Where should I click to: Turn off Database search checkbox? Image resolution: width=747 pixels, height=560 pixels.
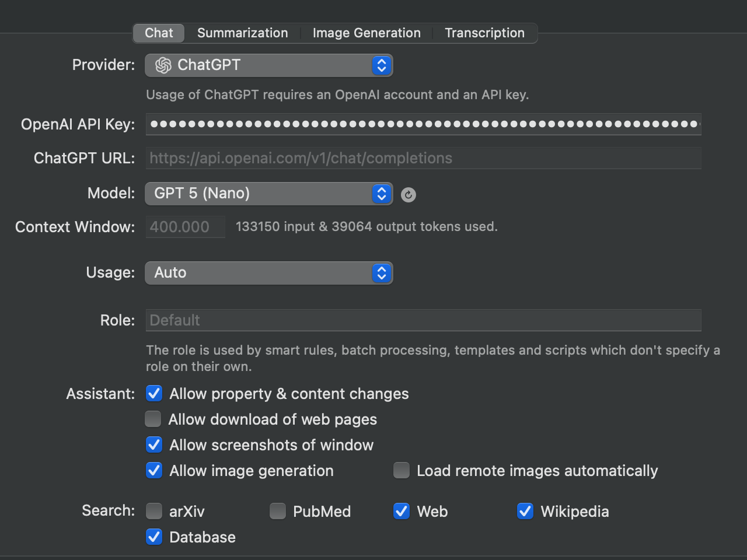[x=154, y=537]
